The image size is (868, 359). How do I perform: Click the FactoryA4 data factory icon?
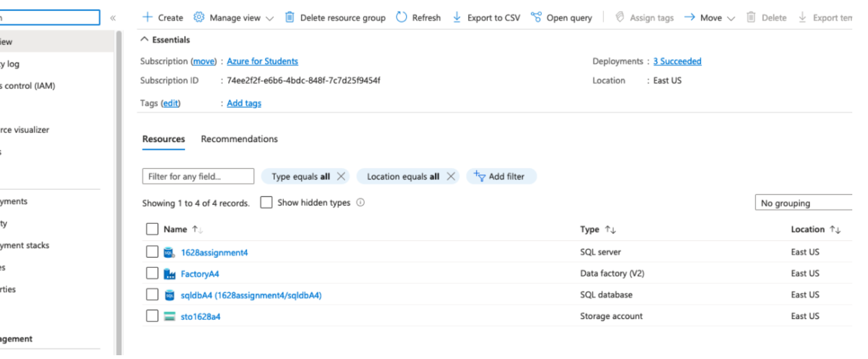(170, 274)
